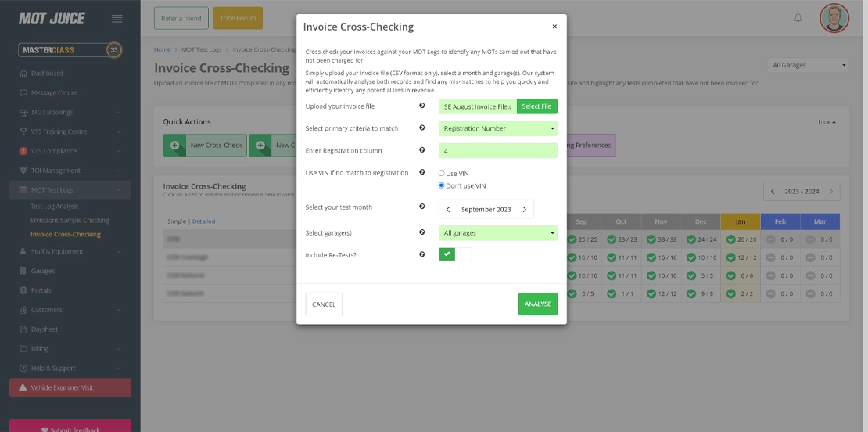
Task: Expand Billing sidebar menu
Action: click(70, 349)
